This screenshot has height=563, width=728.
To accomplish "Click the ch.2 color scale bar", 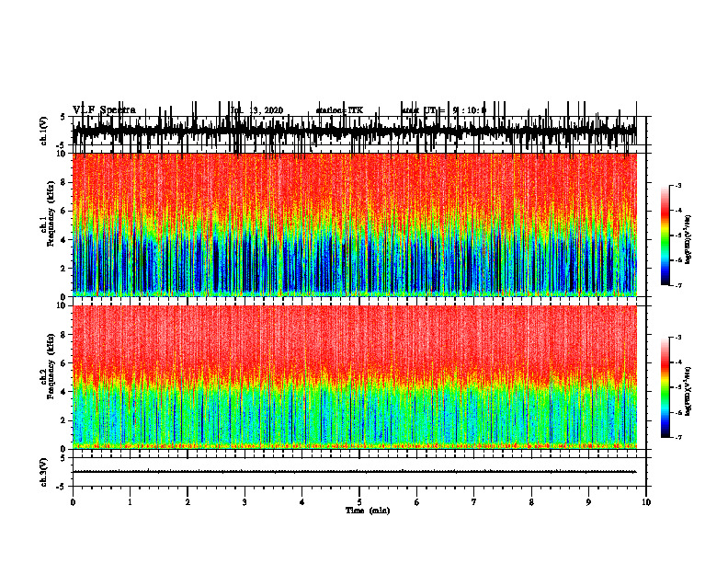I will (x=665, y=387).
